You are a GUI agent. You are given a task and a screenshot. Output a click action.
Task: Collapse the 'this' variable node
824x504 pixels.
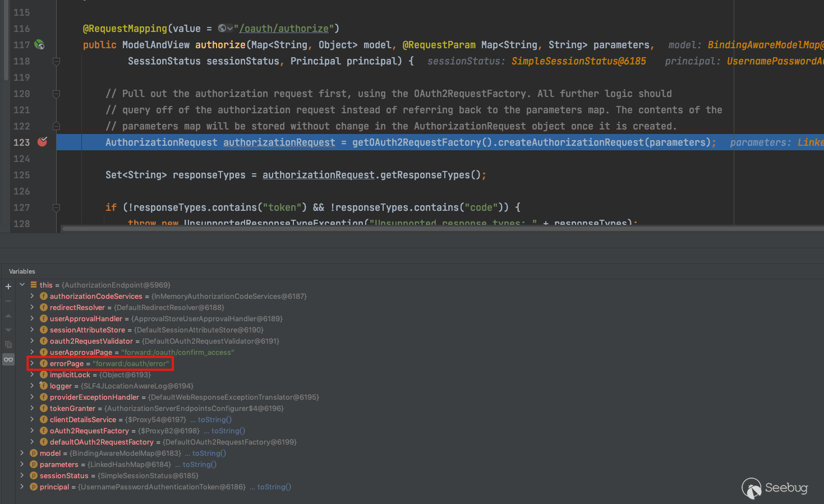pos(22,285)
